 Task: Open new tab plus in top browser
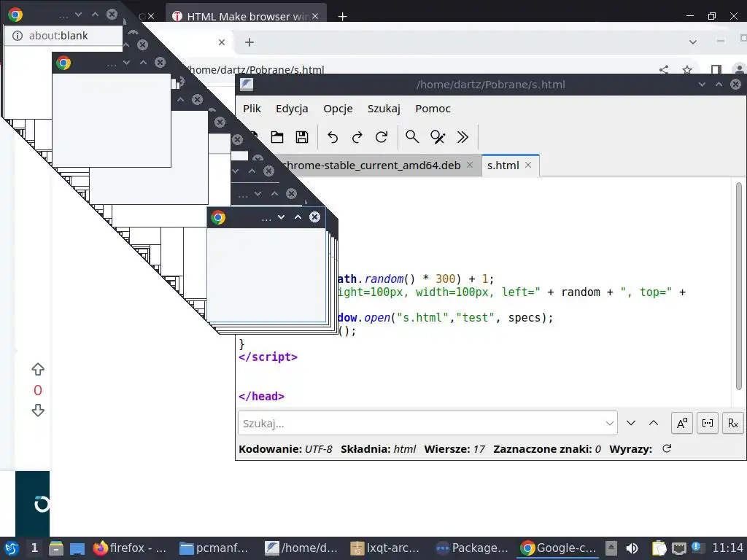point(342,17)
